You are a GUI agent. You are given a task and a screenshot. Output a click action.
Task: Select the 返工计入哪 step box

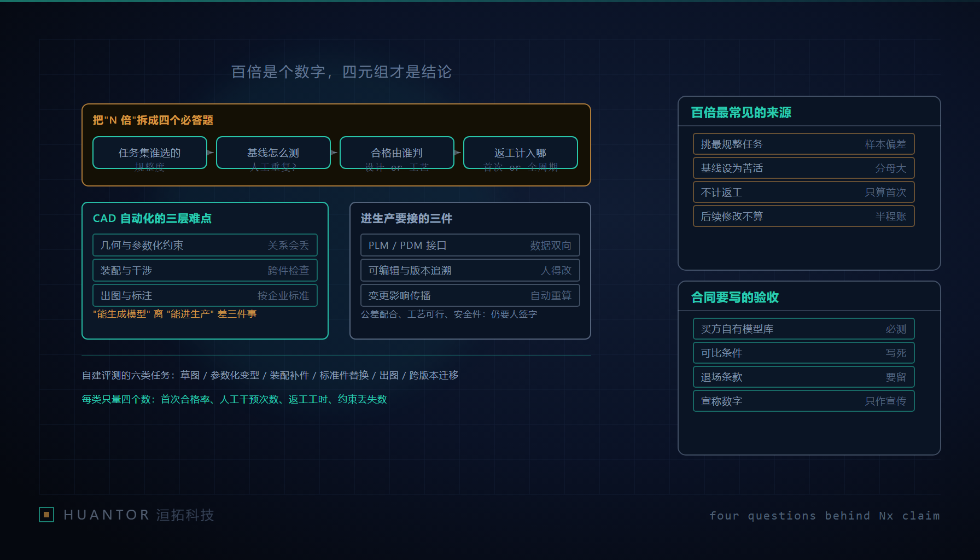(x=521, y=153)
